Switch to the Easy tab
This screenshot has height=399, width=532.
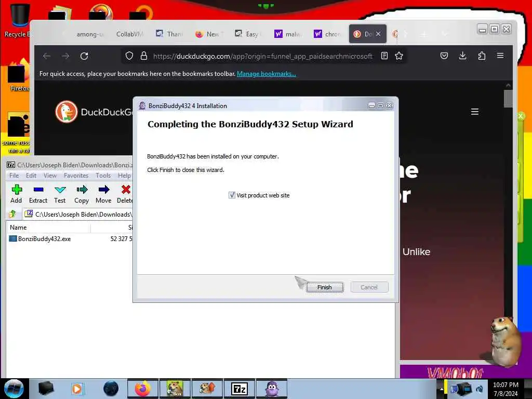[248, 34]
